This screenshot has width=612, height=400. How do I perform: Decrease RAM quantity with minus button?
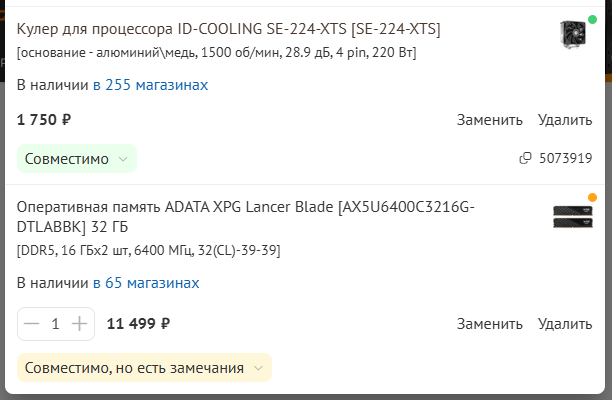coord(32,324)
